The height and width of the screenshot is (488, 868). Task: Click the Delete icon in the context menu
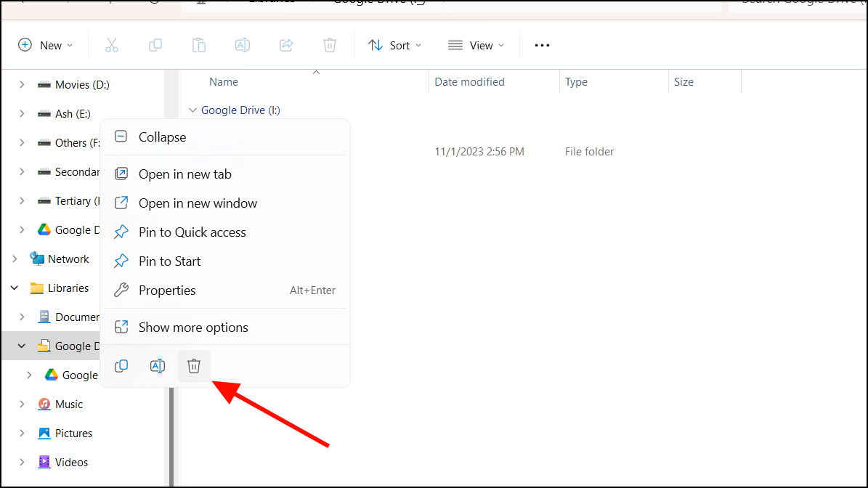tap(194, 365)
